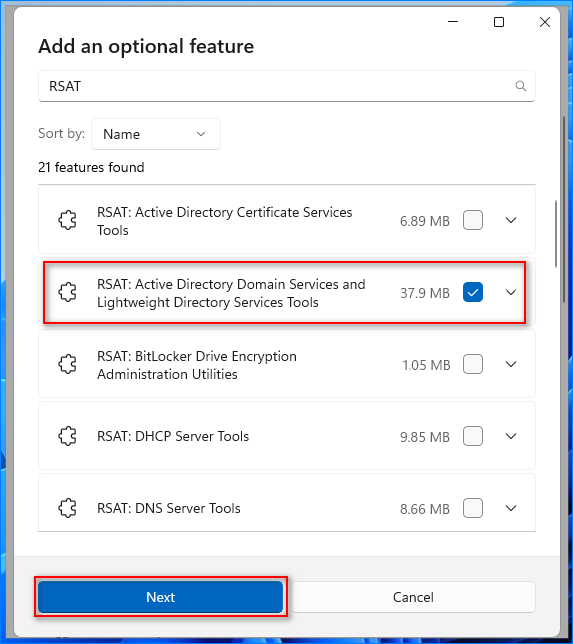
Task: Click the 'Add an optional feature' heading
Action: pyautogui.click(x=146, y=46)
